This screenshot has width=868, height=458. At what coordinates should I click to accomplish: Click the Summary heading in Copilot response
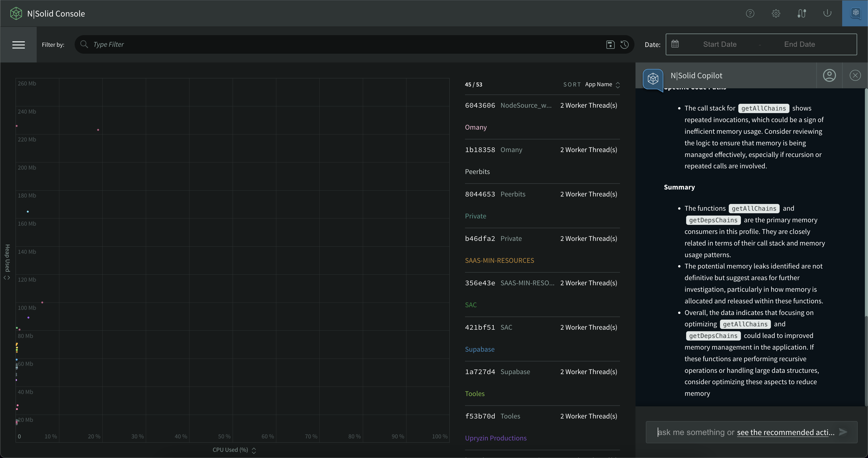coord(679,187)
